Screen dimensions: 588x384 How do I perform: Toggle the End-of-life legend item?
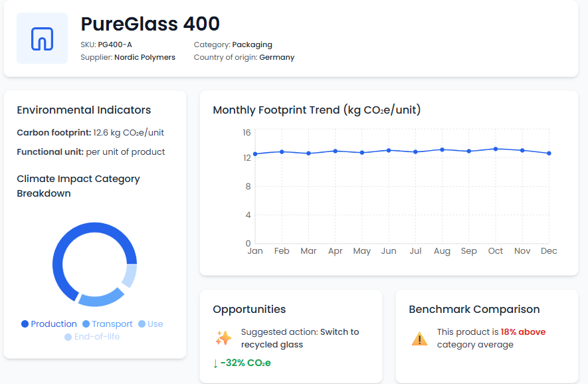(x=92, y=337)
